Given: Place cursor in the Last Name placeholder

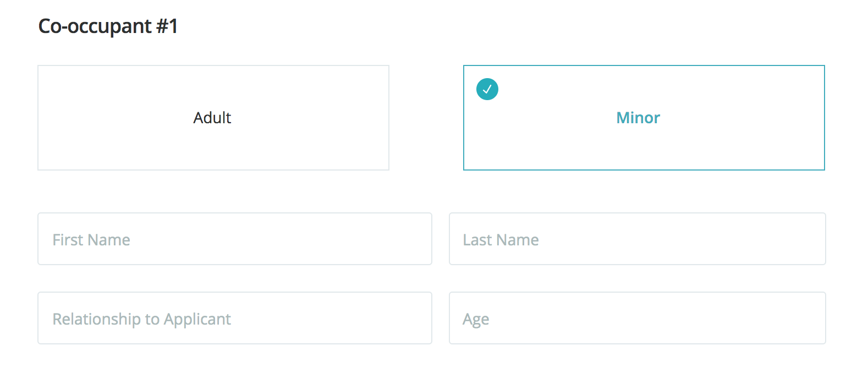Looking at the screenshot, I should [x=501, y=240].
